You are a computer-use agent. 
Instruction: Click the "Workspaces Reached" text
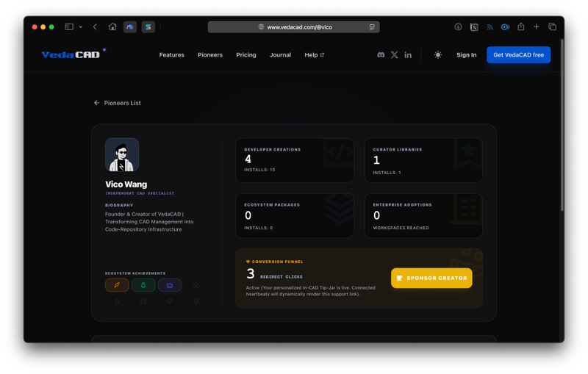[x=401, y=228]
